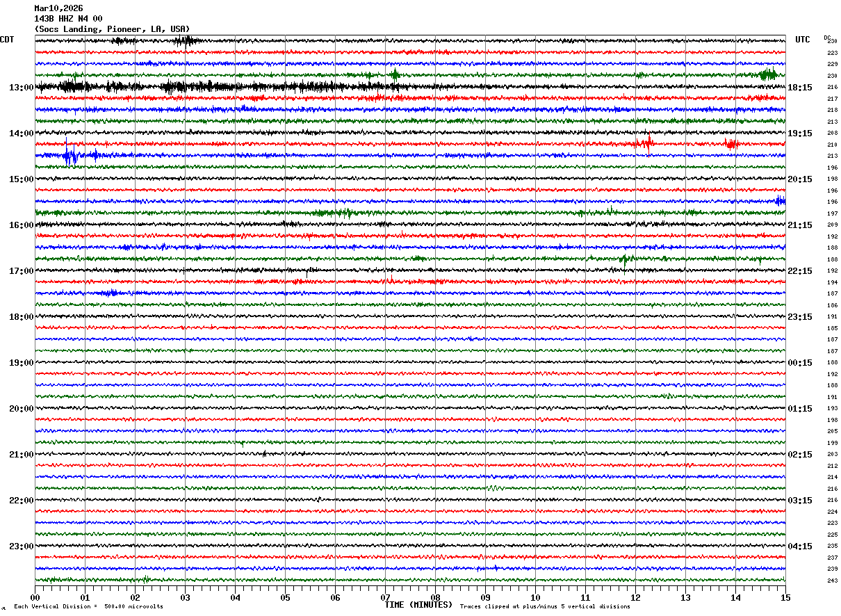Click the DC offset value '239'
841x616 pixels.
tap(832, 569)
